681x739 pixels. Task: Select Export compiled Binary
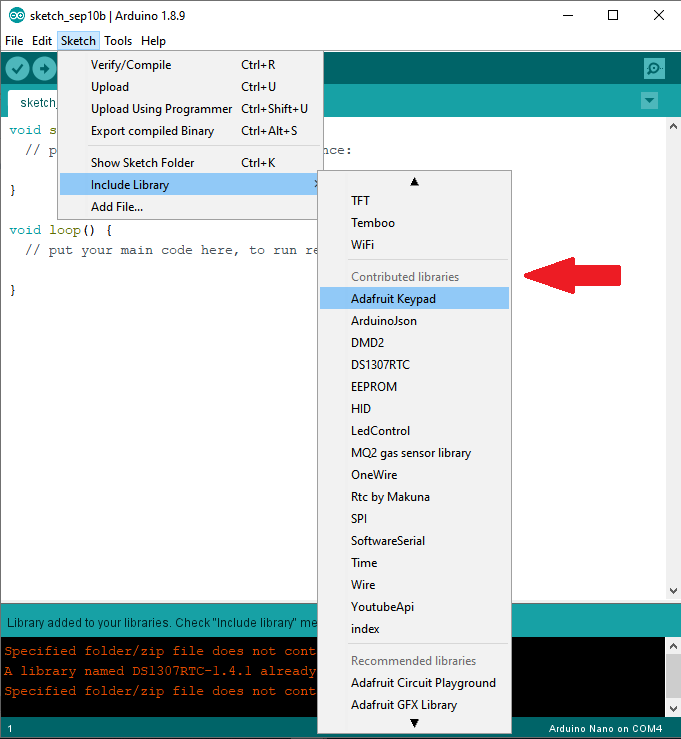coord(189,131)
